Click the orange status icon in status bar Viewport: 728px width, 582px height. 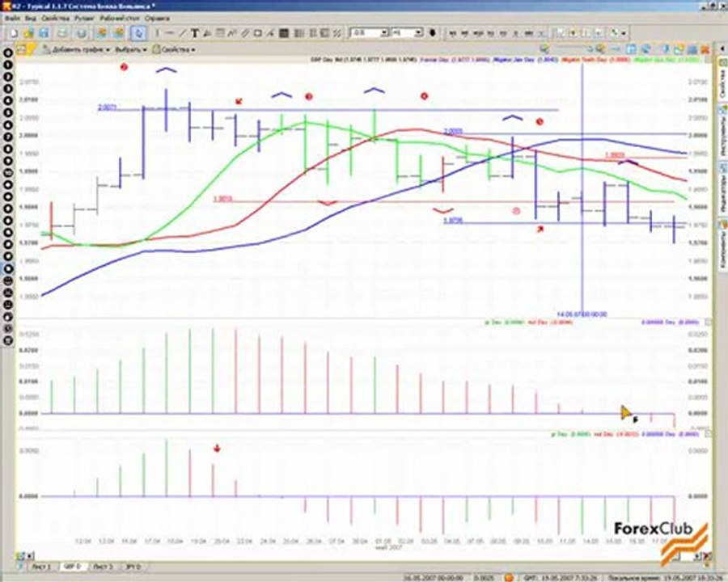coord(510,577)
